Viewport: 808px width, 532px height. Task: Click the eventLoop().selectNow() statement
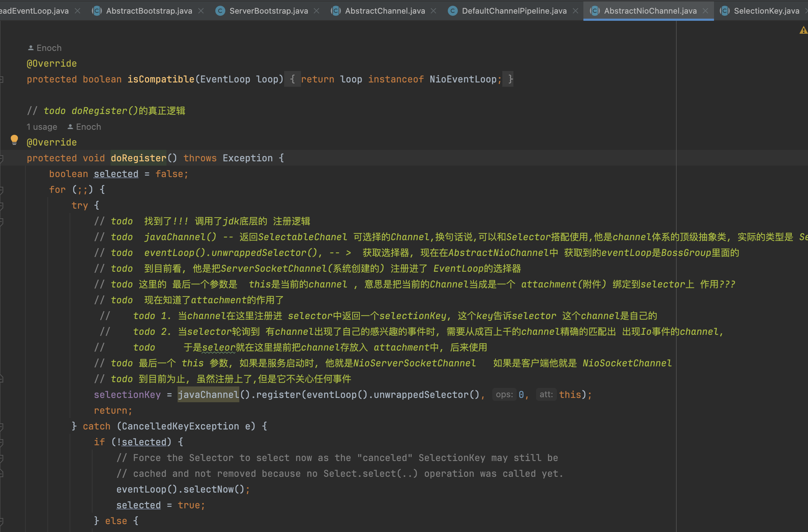pos(183,489)
